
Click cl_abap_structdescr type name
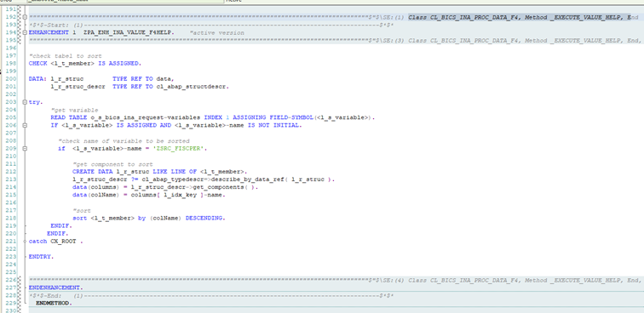[193, 87]
